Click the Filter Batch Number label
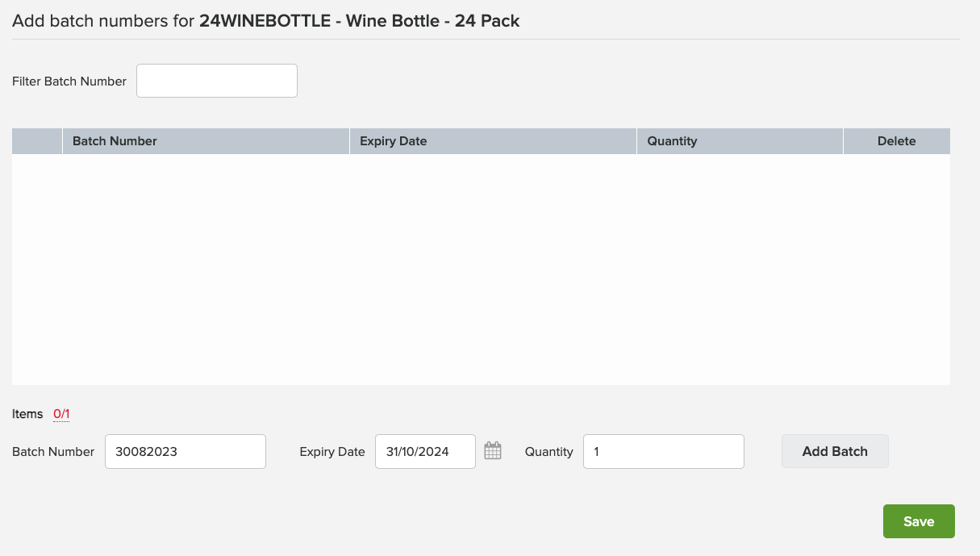The width and height of the screenshot is (980, 556). (x=69, y=81)
